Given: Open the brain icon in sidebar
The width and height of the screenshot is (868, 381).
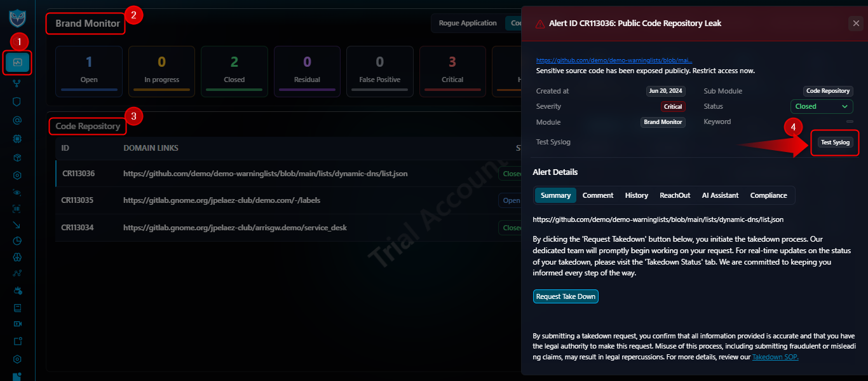Looking at the screenshot, I should [x=17, y=257].
